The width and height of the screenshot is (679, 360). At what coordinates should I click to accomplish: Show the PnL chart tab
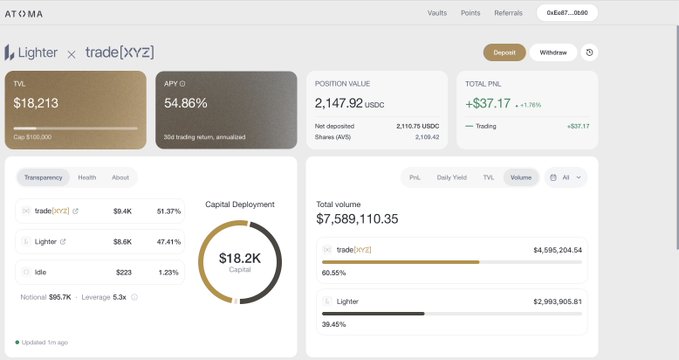[415, 178]
